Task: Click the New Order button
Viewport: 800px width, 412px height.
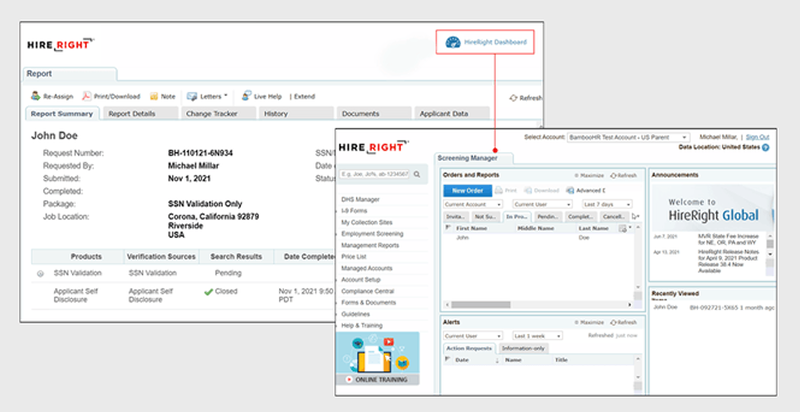Action: tap(467, 190)
